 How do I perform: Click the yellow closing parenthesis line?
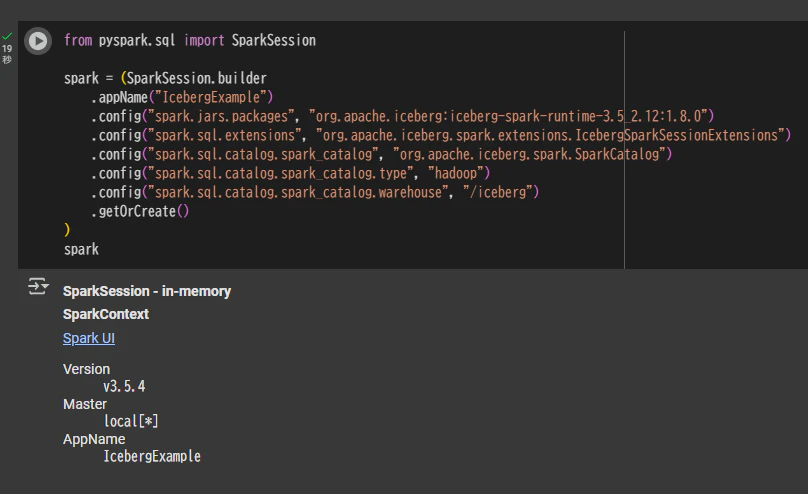pos(67,230)
